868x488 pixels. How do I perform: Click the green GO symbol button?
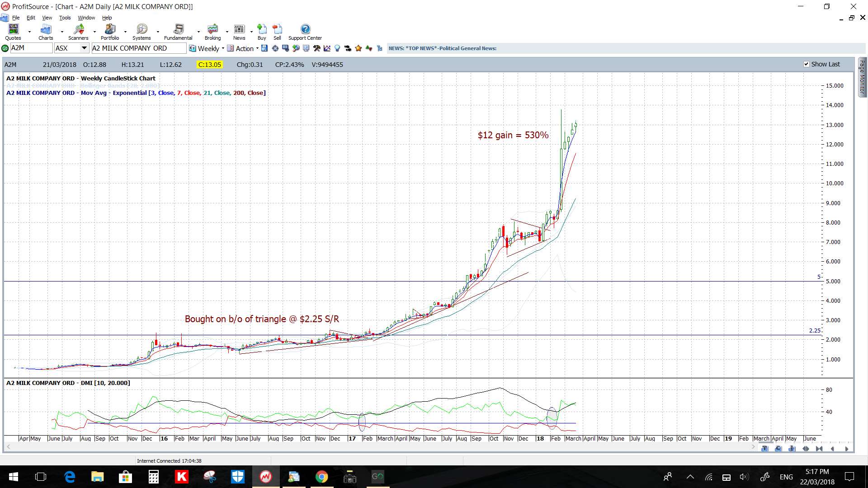coord(5,48)
